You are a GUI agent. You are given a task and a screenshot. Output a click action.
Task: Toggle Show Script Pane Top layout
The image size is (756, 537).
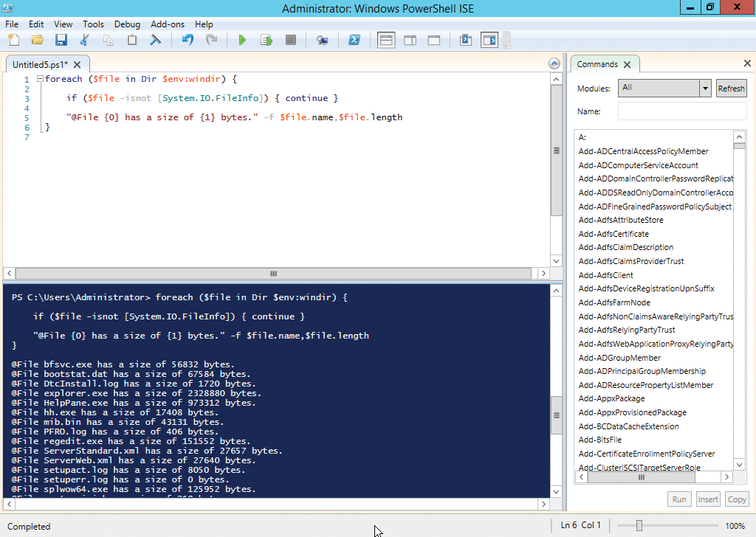coord(386,40)
